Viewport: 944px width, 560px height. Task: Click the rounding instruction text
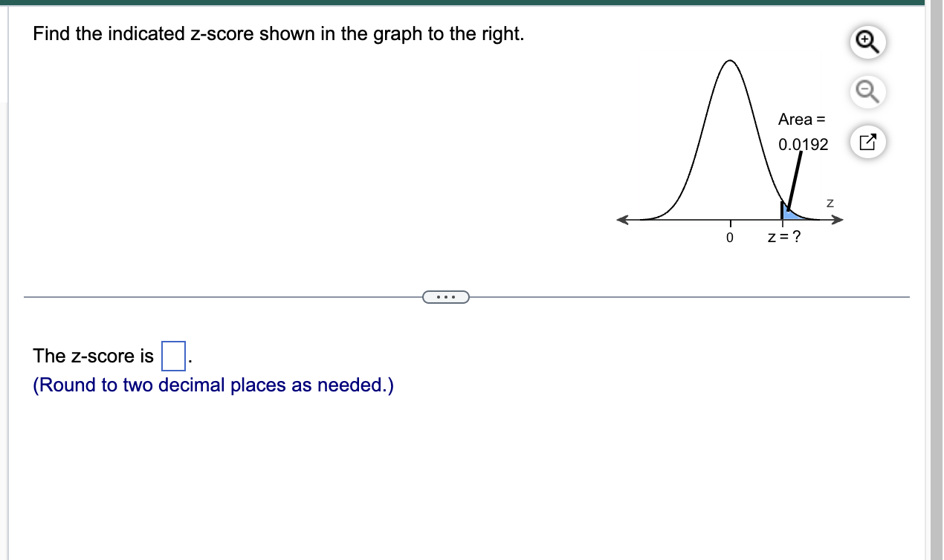pos(213,385)
